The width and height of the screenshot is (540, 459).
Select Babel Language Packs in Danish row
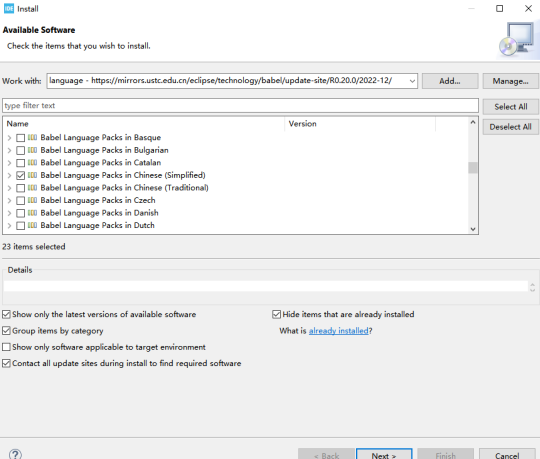tap(100, 213)
